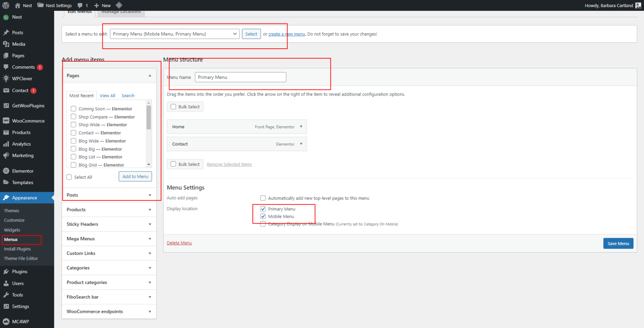Open the comments bubble icon in admin bar
Viewport: 644px width, 328px height.
tap(79, 5)
